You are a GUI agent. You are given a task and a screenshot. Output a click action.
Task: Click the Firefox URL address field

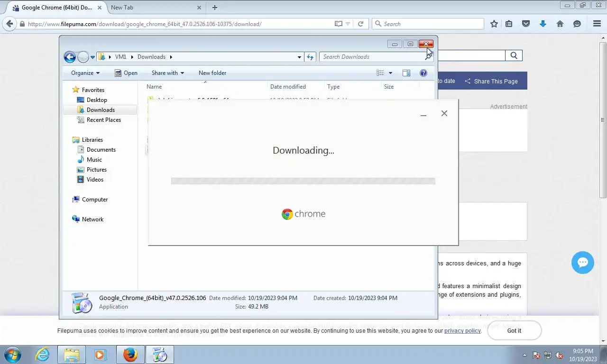click(180, 24)
